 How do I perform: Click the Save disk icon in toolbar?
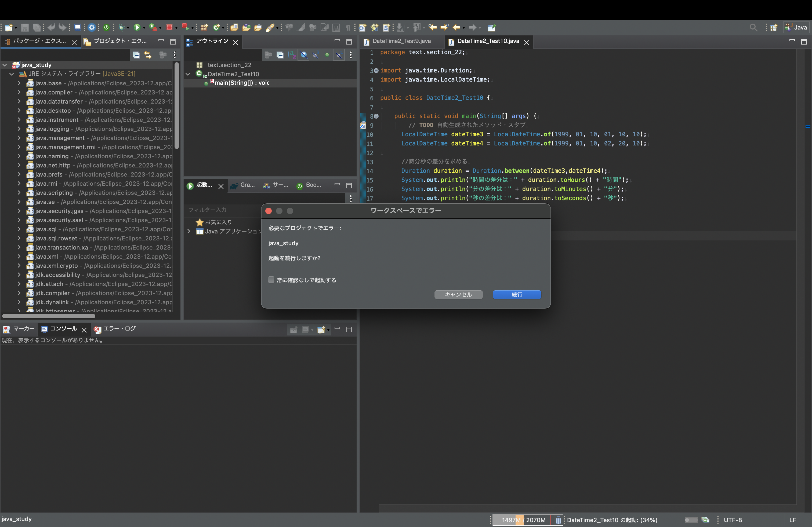(25, 28)
